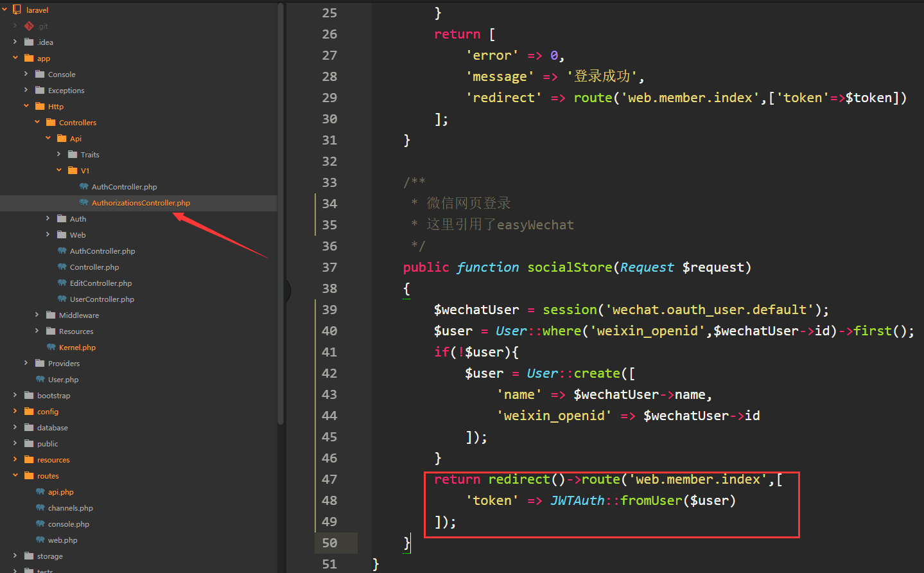
Task: Click the 'redirect' key on line 29
Action: (x=503, y=98)
